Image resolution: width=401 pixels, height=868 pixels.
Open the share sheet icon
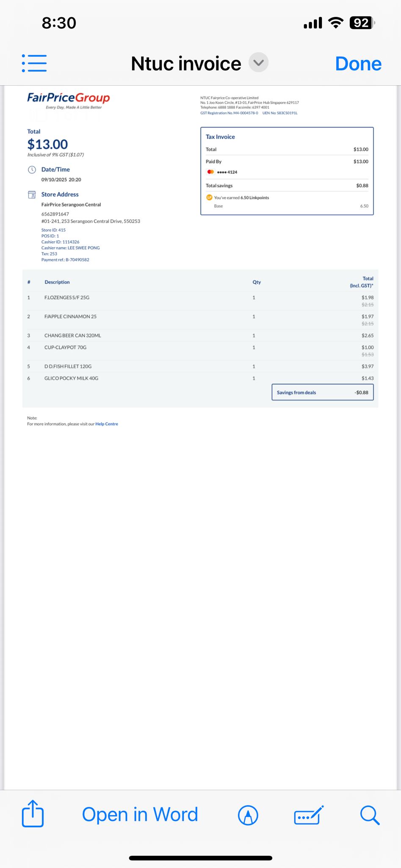(33, 813)
